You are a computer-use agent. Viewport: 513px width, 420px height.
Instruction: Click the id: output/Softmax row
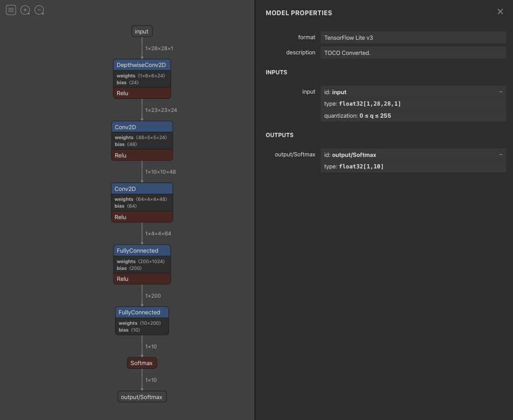[x=413, y=154]
